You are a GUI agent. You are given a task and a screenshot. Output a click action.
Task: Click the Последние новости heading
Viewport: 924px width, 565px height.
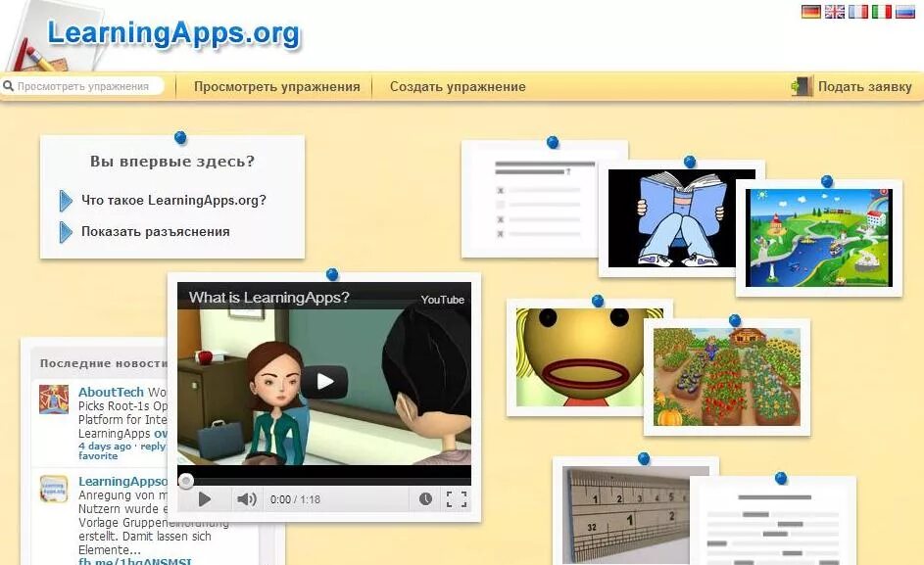104,363
